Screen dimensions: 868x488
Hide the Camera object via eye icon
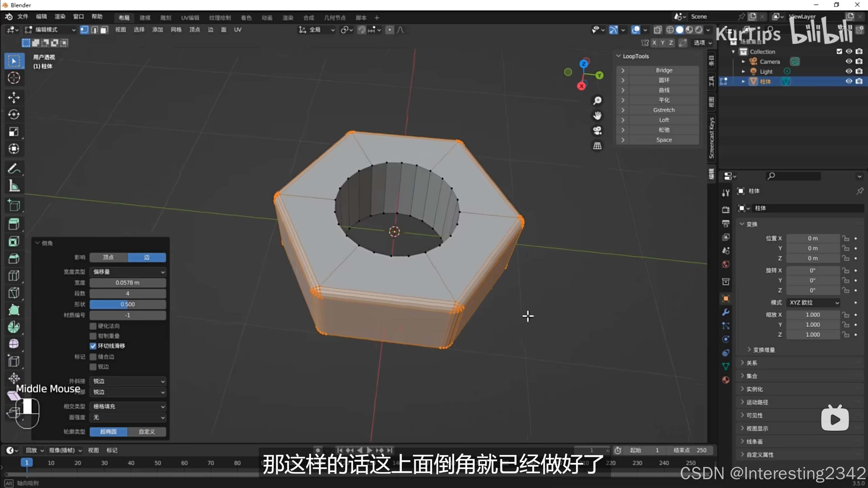(x=849, y=61)
